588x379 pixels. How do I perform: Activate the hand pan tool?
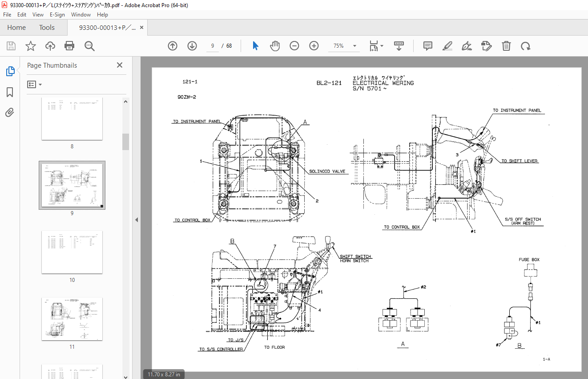[x=275, y=46]
